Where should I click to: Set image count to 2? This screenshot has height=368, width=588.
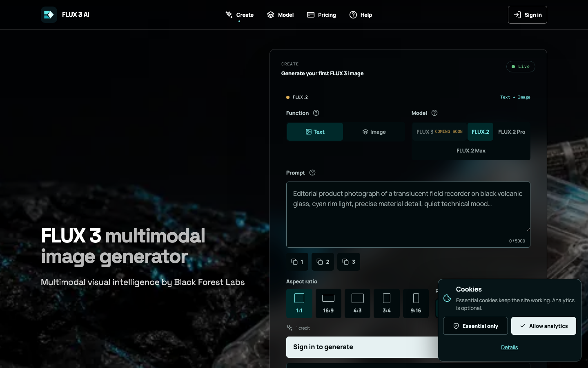tap(323, 262)
